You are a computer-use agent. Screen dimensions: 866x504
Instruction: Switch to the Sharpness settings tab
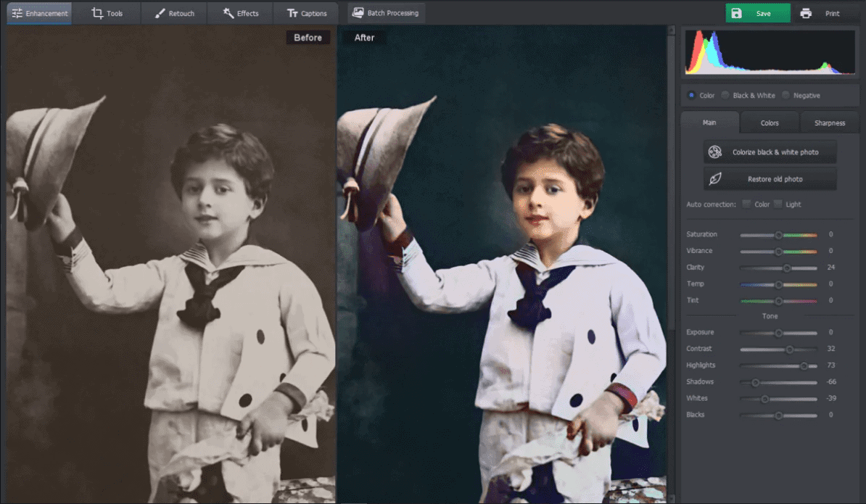click(830, 123)
